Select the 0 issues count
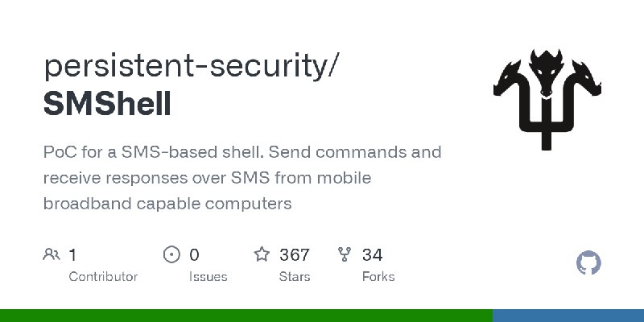The width and height of the screenshot is (644, 322). (x=194, y=255)
